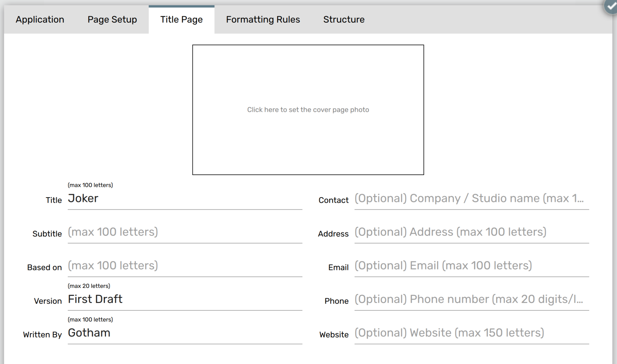Open the Formatting Rules tab
Image resolution: width=617 pixels, height=364 pixels.
pyautogui.click(x=263, y=19)
